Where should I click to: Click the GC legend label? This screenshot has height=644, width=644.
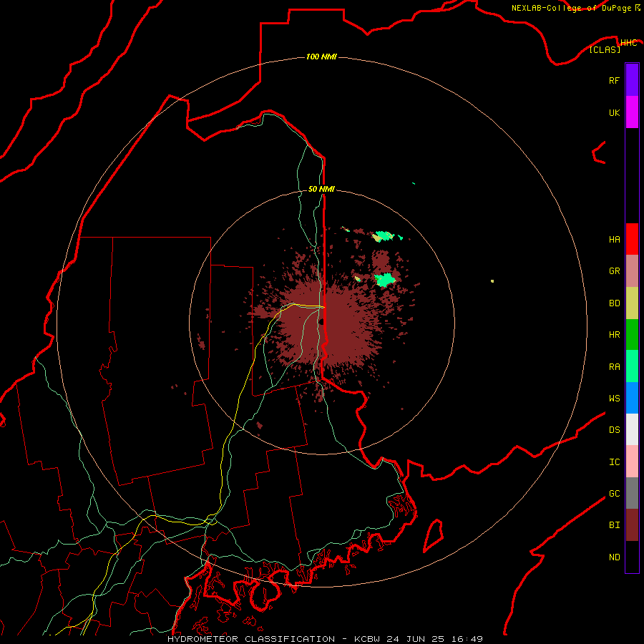[615, 493]
